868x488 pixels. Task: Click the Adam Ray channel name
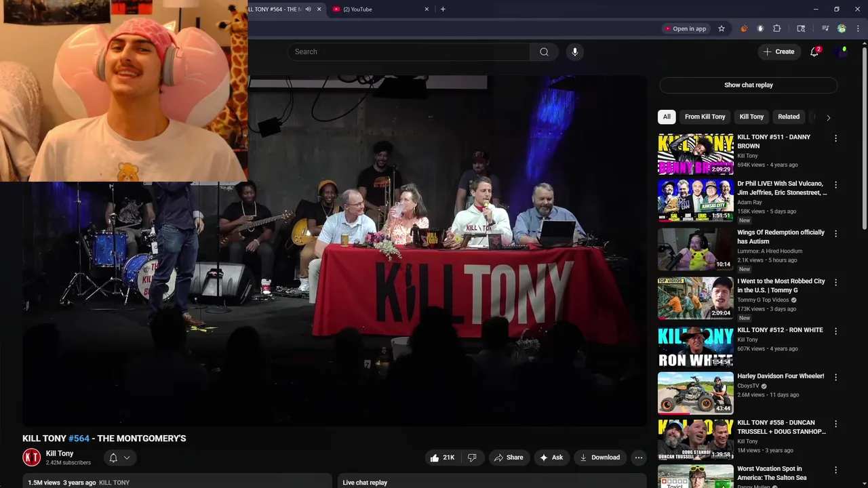coord(749,202)
